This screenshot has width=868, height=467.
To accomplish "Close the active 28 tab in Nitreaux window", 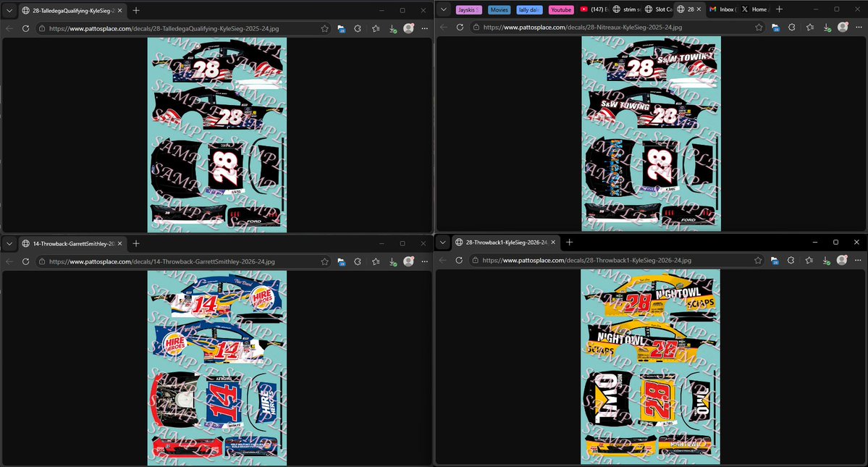I will click(699, 9).
